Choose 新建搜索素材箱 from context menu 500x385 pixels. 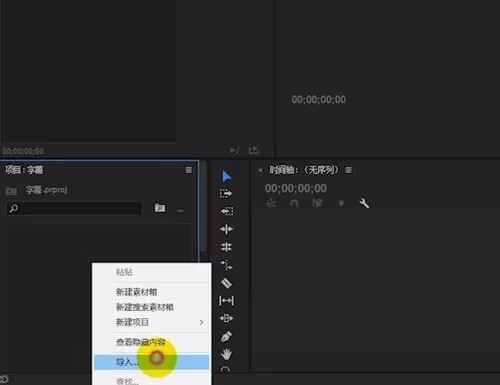tap(152, 307)
